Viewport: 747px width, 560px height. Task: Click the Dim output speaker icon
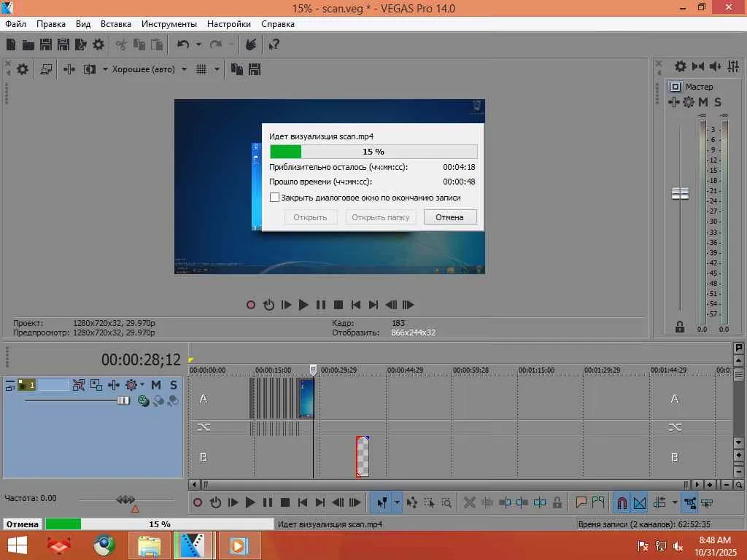pos(715,66)
